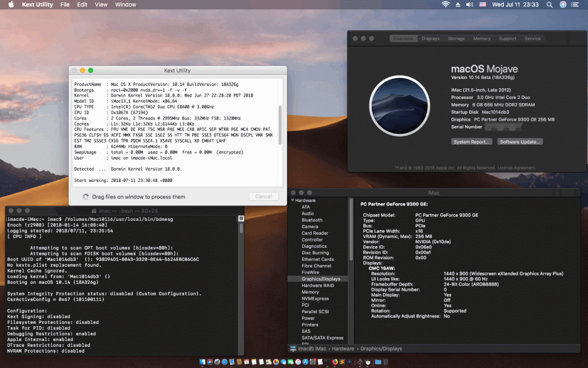Click the menu bar date and time
The width and height of the screenshot is (588, 368).
515,5
